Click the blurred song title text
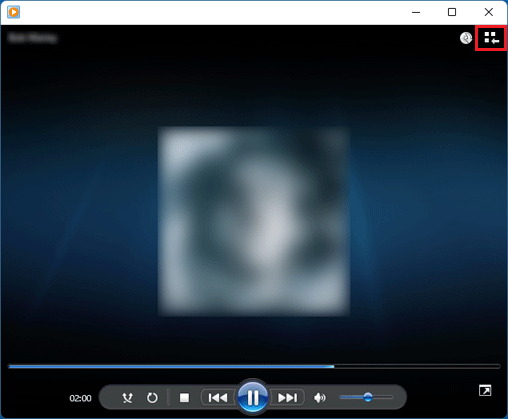This screenshot has width=508, height=419. pyautogui.click(x=32, y=38)
